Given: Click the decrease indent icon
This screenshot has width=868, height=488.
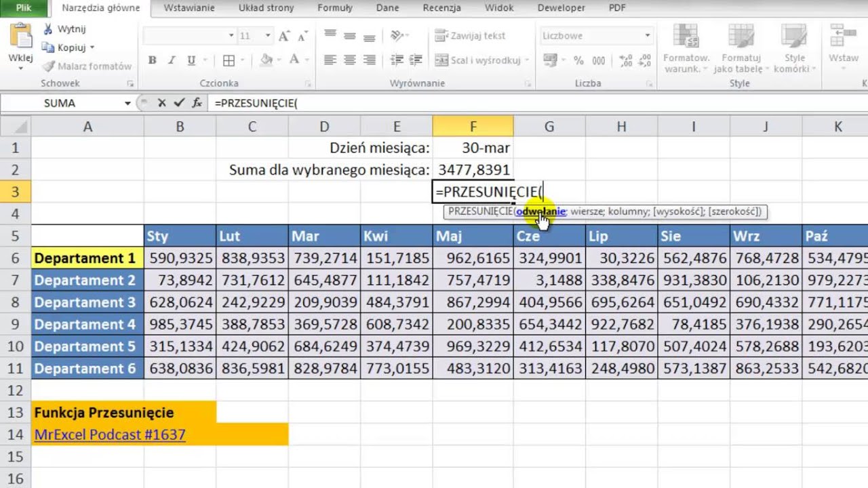Looking at the screenshot, I should [x=397, y=60].
